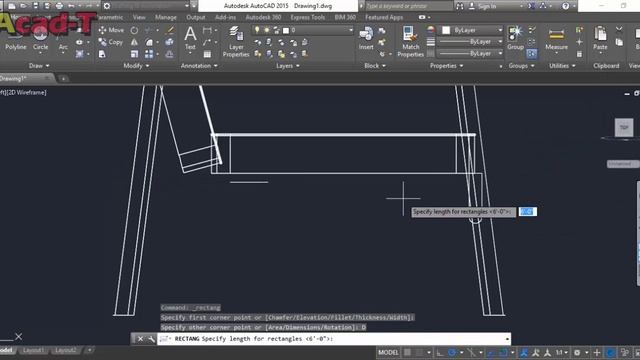Click the Rectangular Array icon

pos(149,54)
